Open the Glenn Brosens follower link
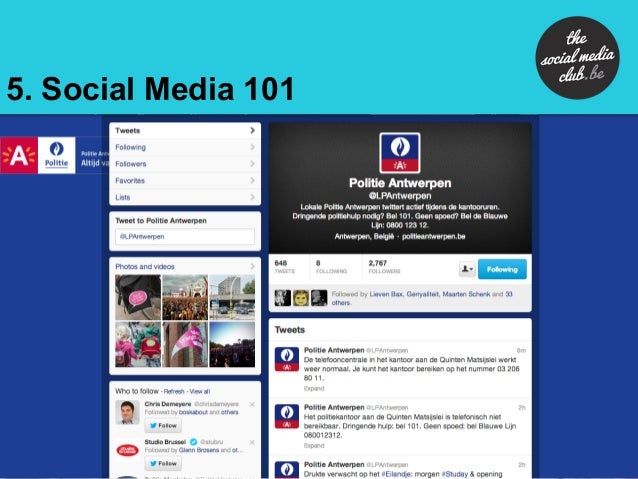 point(199,450)
